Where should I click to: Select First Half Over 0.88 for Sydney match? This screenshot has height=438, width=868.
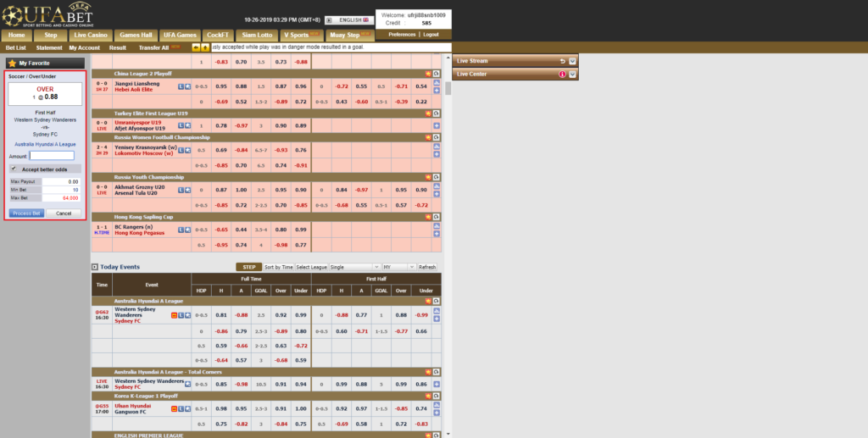click(x=401, y=315)
